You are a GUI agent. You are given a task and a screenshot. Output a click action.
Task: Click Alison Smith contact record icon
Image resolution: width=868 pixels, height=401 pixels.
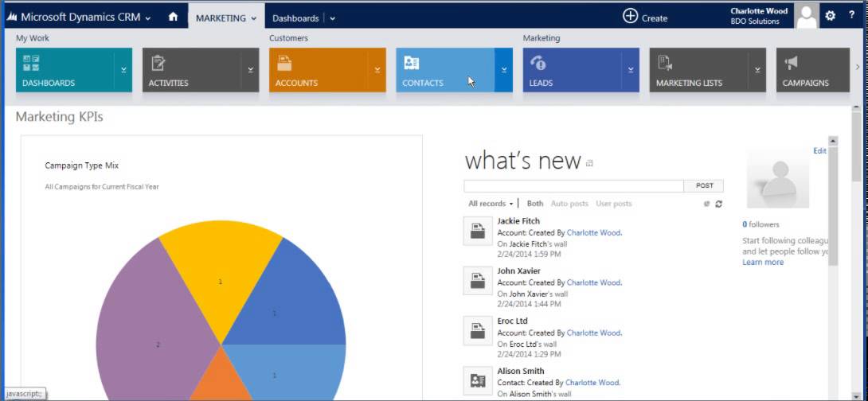478,380
